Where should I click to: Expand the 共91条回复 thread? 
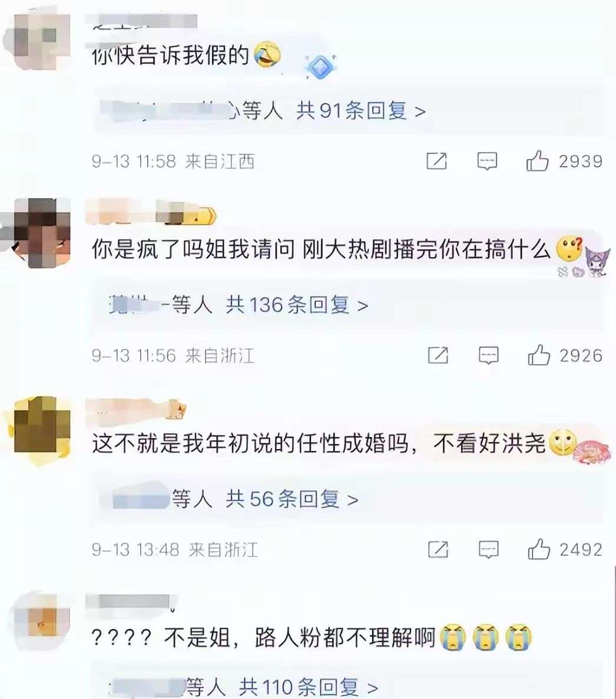pos(361,111)
